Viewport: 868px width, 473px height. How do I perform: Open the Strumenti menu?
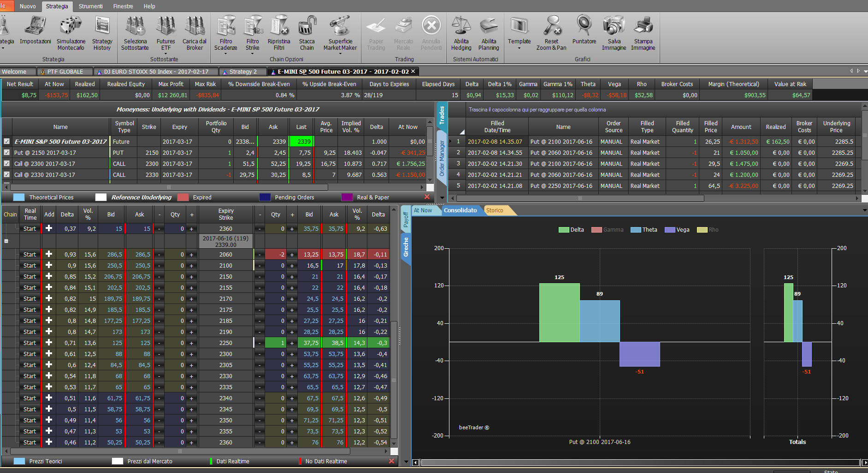pyautogui.click(x=90, y=6)
